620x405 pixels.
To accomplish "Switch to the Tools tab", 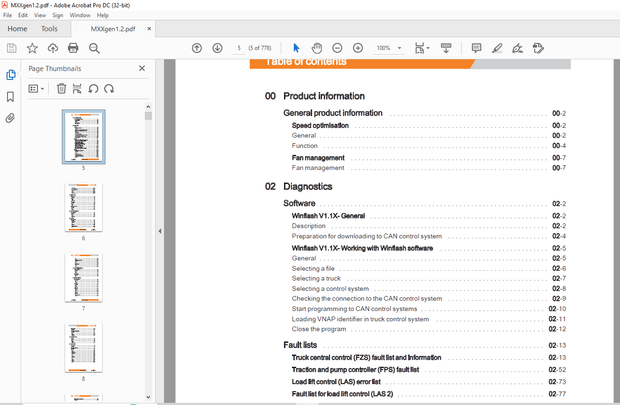I will (49, 29).
